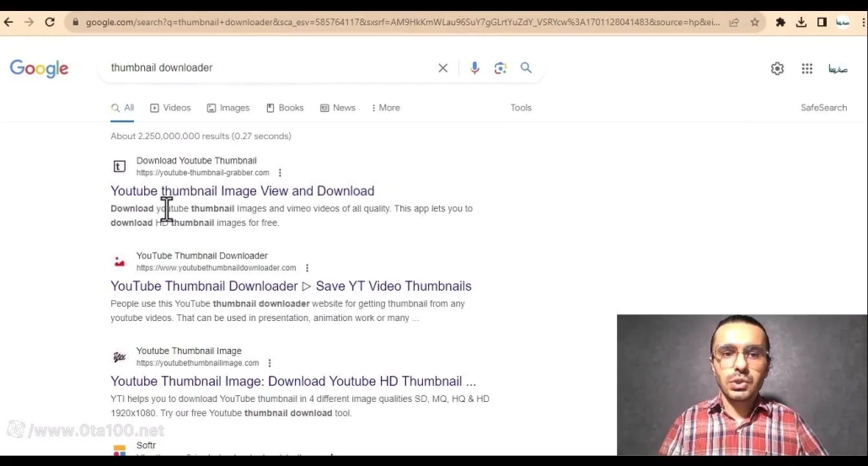Select the All results tab
This screenshot has height=466, width=868.
[122, 108]
